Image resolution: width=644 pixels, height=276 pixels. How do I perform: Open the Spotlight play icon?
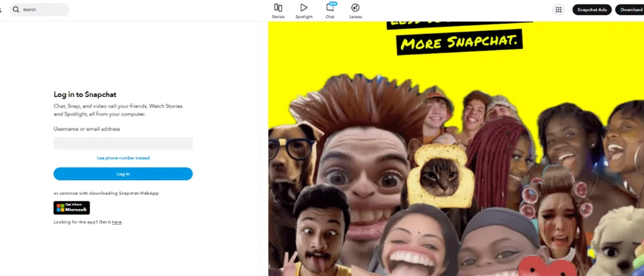pos(304,8)
